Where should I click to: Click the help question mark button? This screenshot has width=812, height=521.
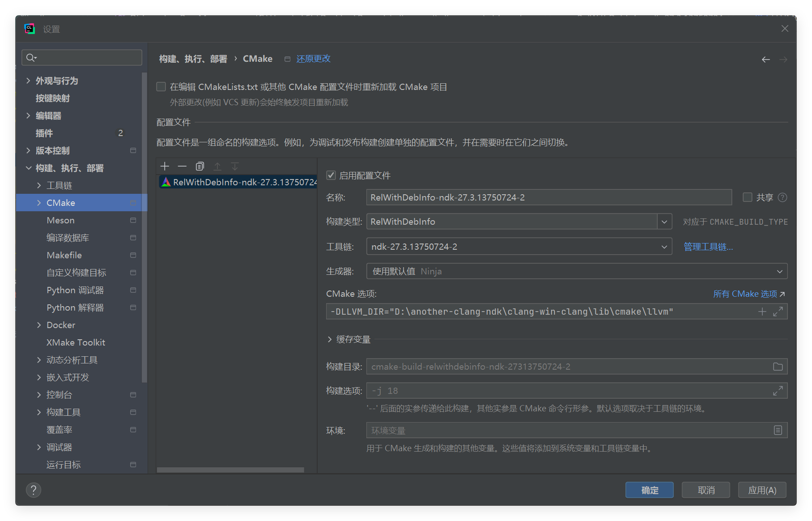pyautogui.click(x=34, y=490)
